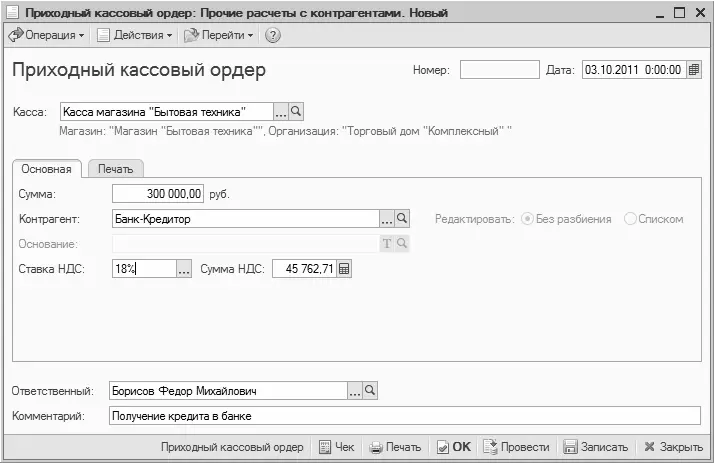Click the Сумма НДС field 45 762,71
The image size is (714, 463).
coord(304,269)
